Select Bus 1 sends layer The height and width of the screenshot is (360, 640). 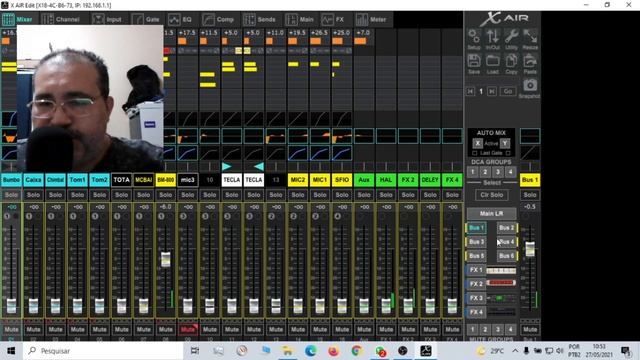[x=476, y=228]
